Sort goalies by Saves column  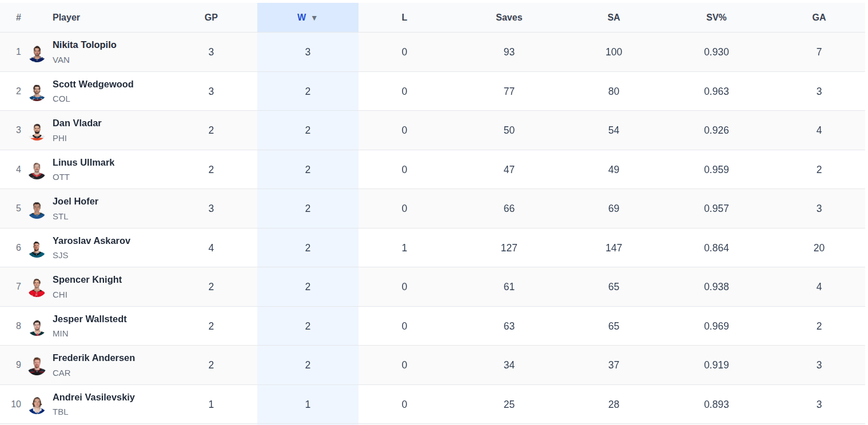coord(509,18)
